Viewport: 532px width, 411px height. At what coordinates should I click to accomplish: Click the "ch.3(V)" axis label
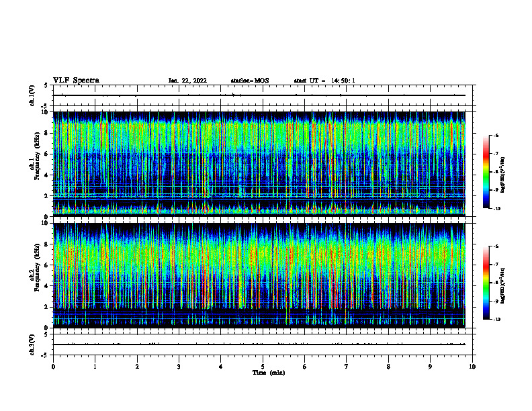coord(32,345)
